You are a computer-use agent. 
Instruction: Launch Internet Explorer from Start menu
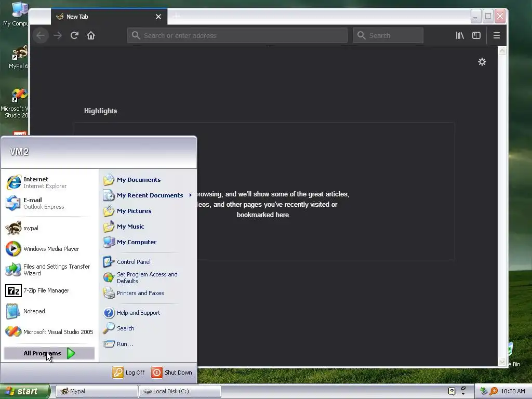pyautogui.click(x=49, y=182)
